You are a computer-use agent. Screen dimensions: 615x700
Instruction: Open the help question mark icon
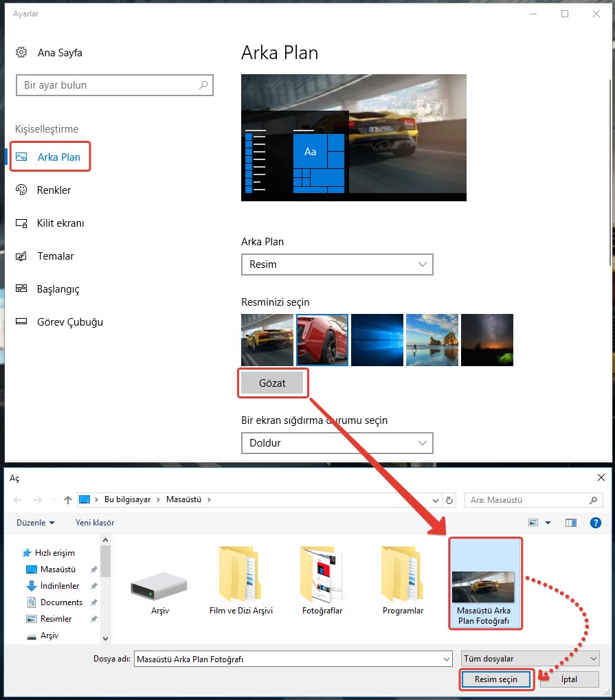click(596, 523)
